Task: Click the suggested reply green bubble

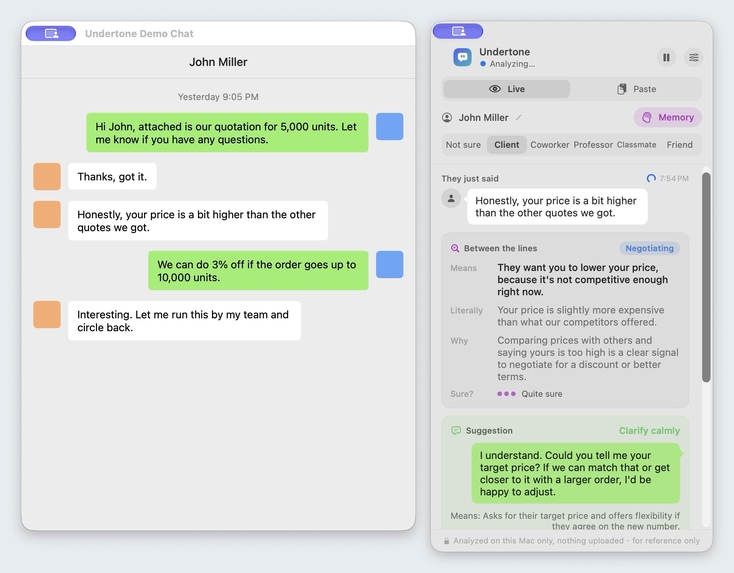Action: (576, 473)
